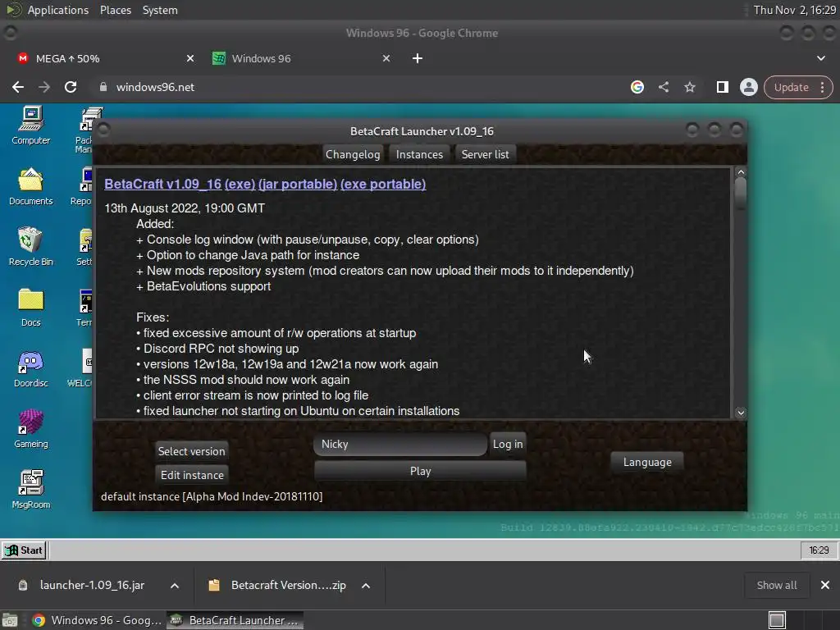
Task: Open the launcher-1.09_16.jar download
Action: point(92,585)
